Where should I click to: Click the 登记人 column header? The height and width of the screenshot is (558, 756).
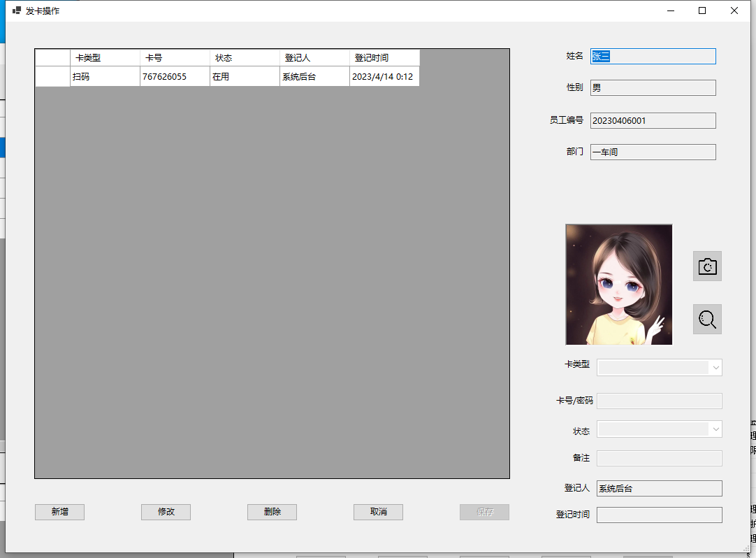(315, 58)
